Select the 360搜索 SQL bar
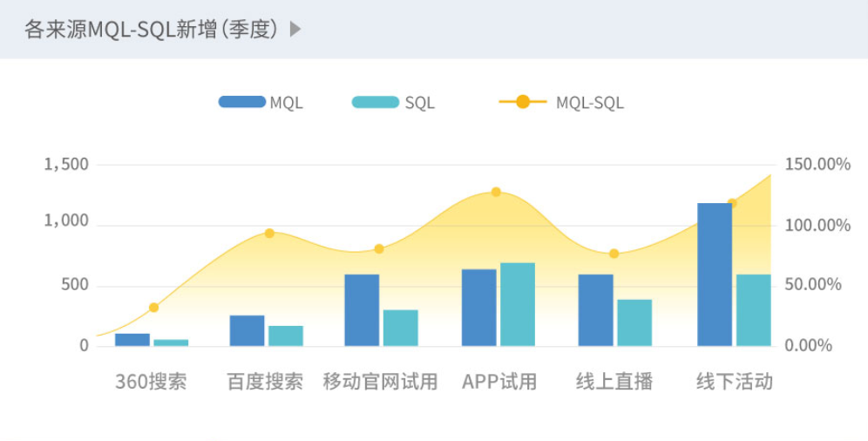 (x=171, y=343)
